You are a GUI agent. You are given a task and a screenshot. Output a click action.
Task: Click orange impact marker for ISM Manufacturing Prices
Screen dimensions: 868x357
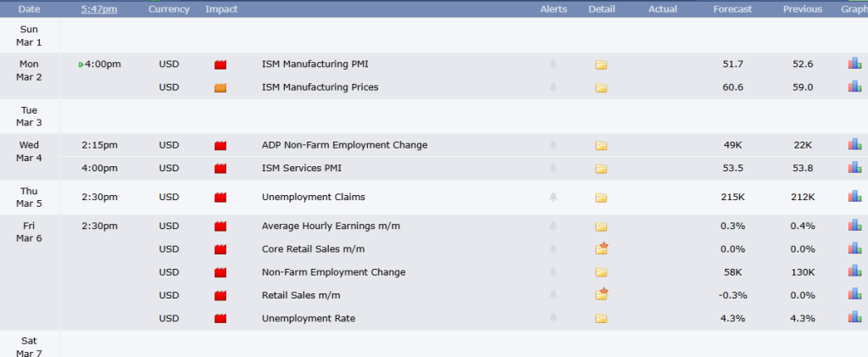(x=220, y=87)
